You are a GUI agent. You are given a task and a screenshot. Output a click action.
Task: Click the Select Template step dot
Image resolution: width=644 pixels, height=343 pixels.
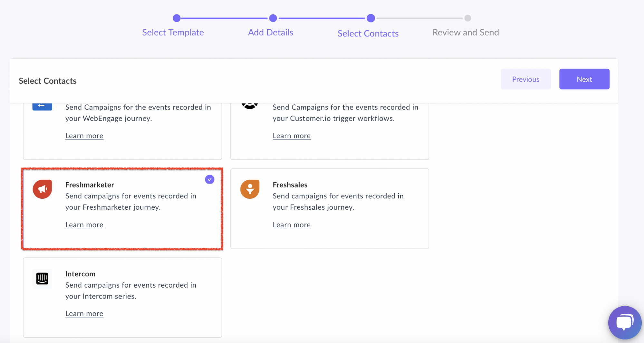(177, 18)
